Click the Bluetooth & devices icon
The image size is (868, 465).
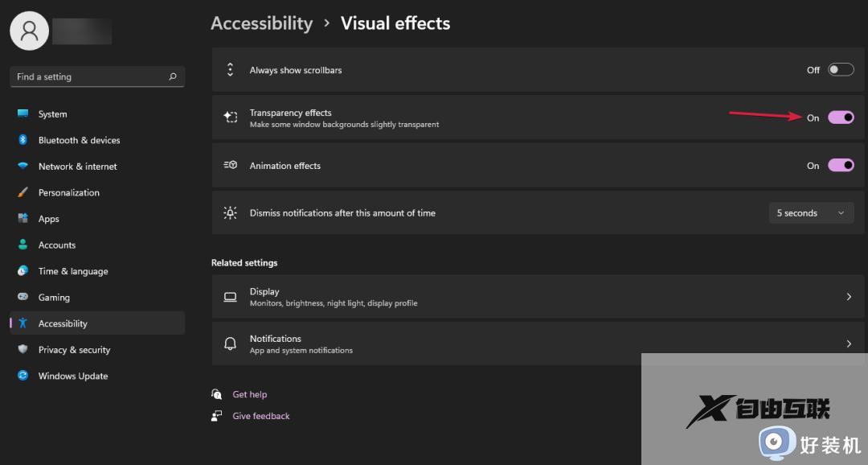[23, 140]
